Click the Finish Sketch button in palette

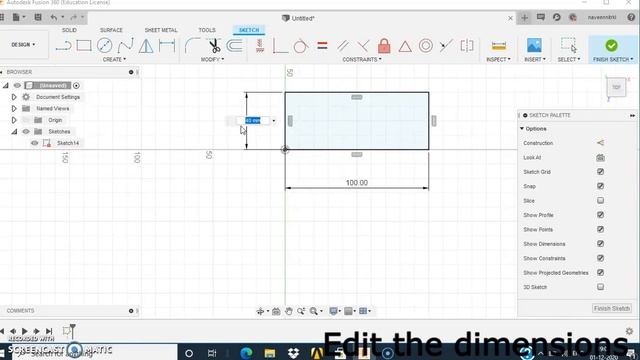tap(612, 309)
